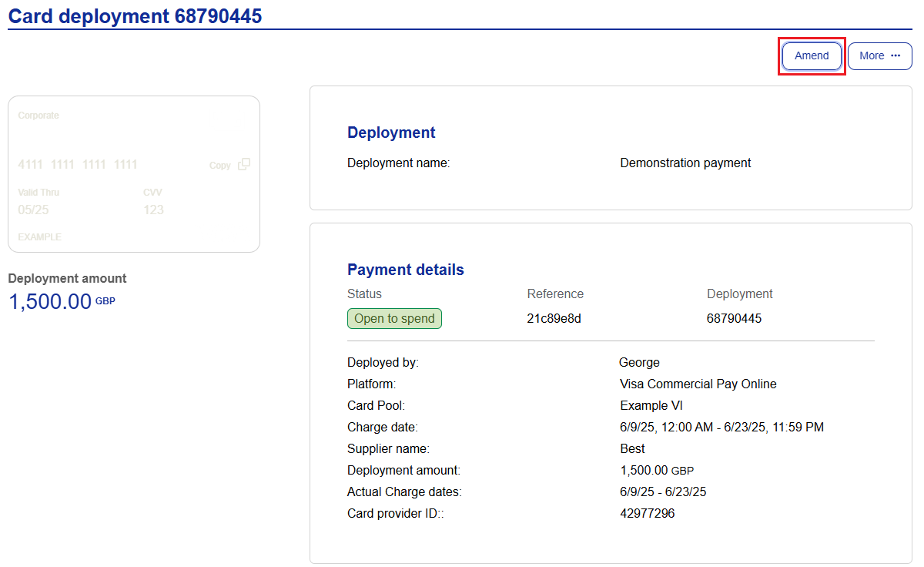This screenshot has height=567, width=924.
Task: Click the Amend button
Action: pyautogui.click(x=812, y=56)
